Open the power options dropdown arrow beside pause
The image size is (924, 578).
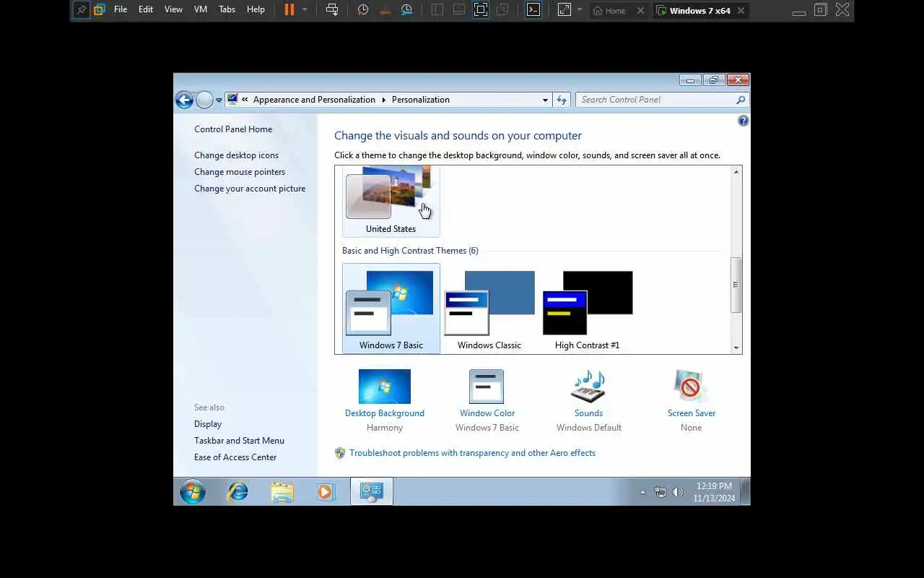(x=305, y=10)
